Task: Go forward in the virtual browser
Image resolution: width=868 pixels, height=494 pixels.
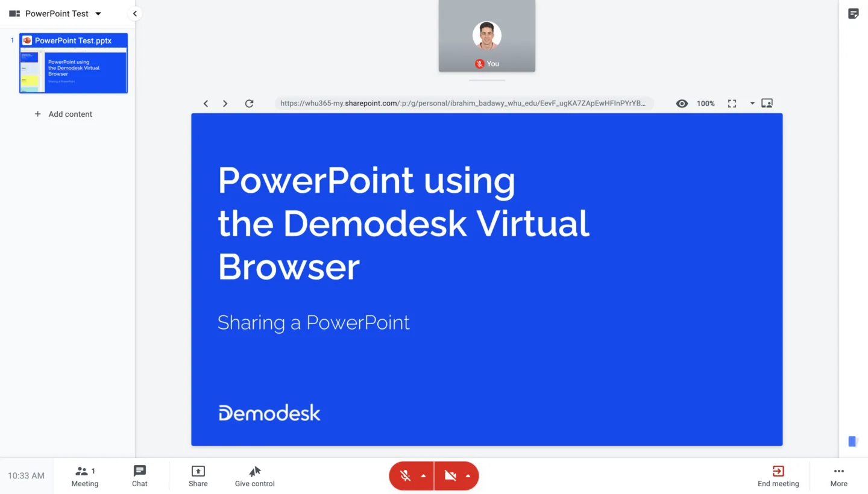Action: (225, 104)
